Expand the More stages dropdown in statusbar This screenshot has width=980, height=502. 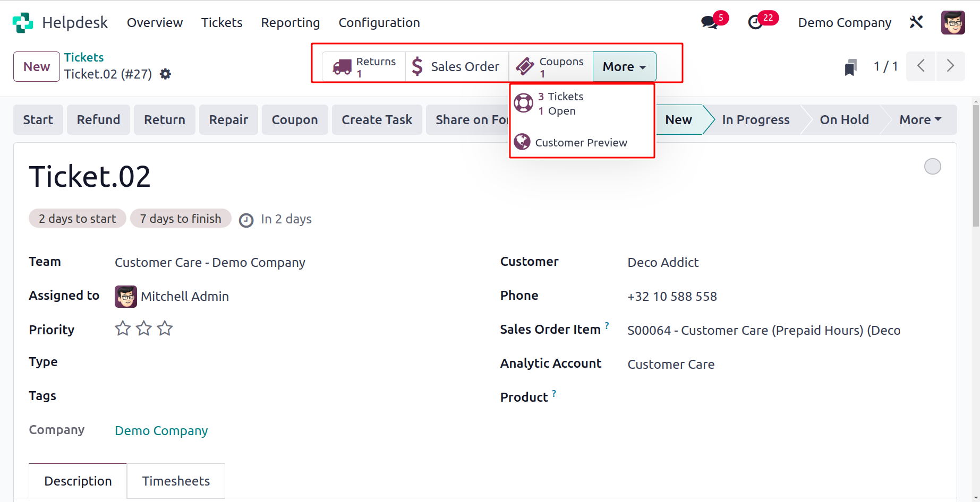point(920,120)
